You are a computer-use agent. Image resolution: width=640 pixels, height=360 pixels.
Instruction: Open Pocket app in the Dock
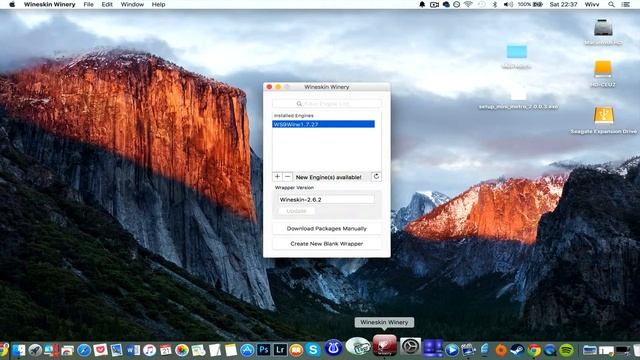coord(100,350)
